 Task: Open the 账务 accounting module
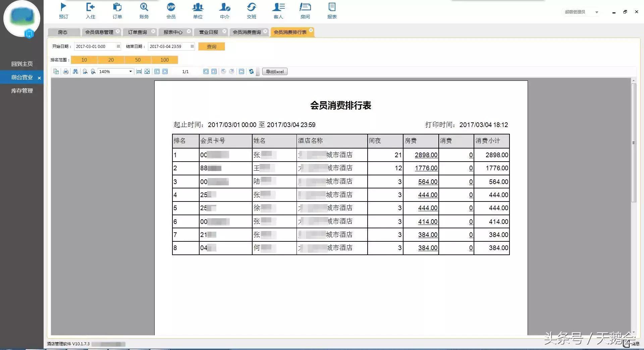pos(144,10)
